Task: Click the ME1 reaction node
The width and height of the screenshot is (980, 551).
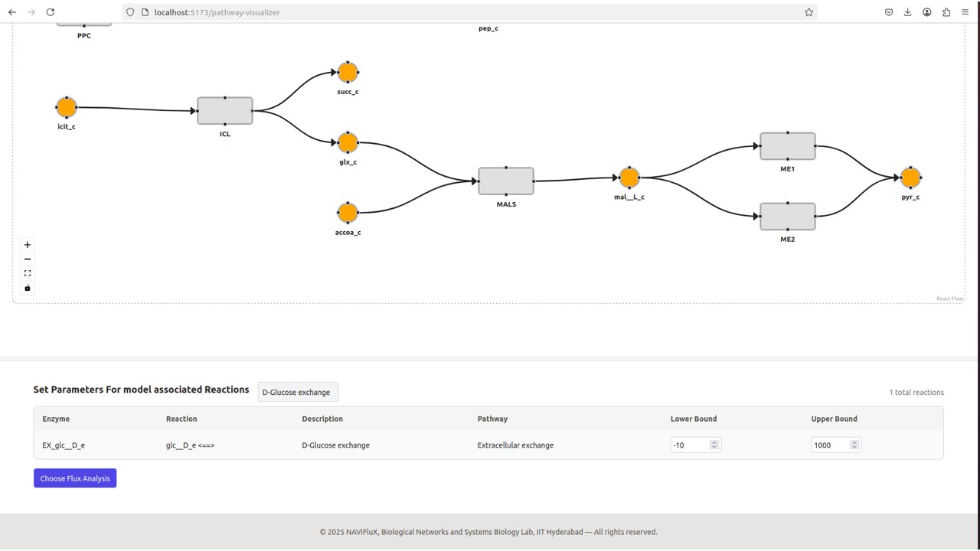Action: [787, 146]
